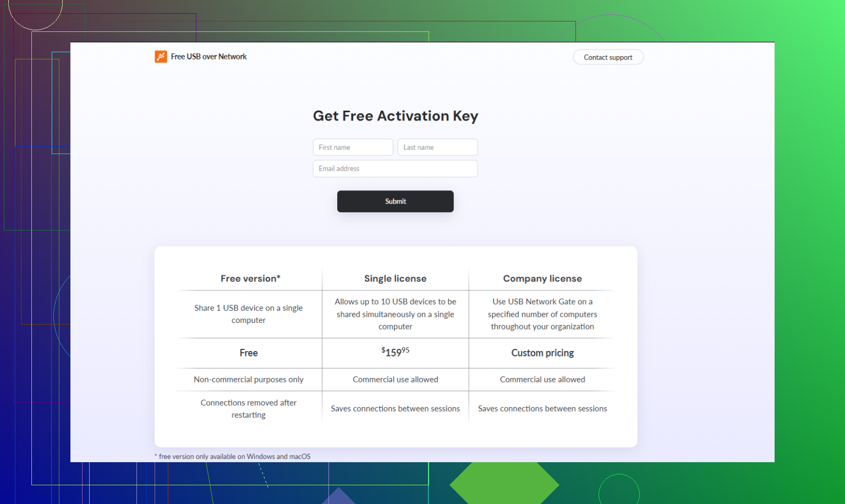Click the Share 1 USB device description
Screen dimensions: 845x504
[249, 314]
